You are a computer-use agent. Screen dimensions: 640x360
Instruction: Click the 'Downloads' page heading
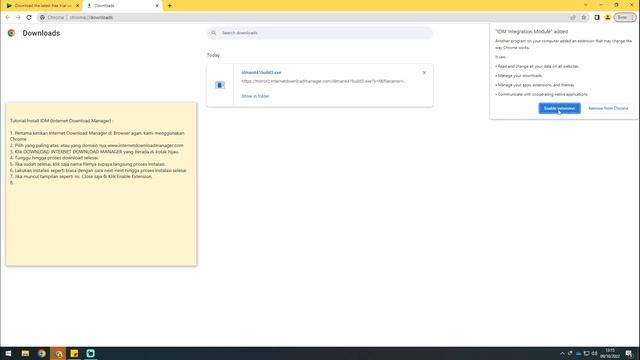41,33
